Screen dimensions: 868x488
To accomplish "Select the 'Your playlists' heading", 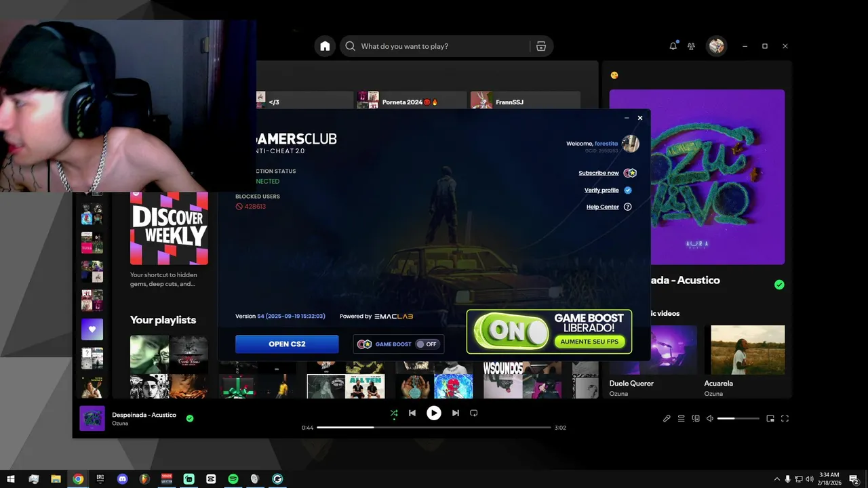I will click(163, 320).
